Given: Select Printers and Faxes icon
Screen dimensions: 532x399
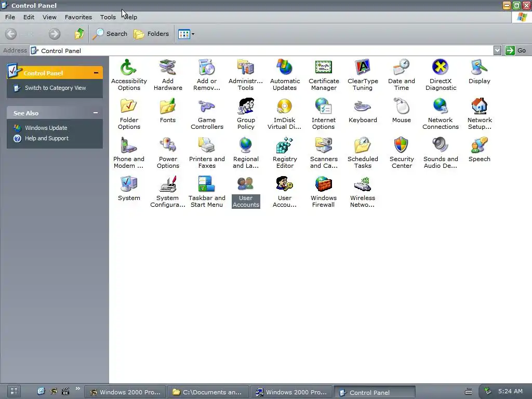Looking at the screenshot, I should (x=207, y=153).
